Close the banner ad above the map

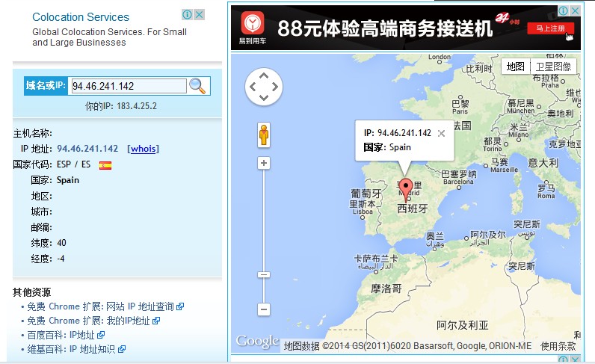(576, 10)
